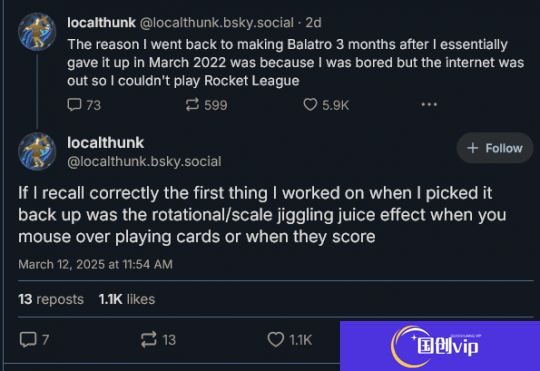Open three-dot menu on parent post

click(x=429, y=104)
